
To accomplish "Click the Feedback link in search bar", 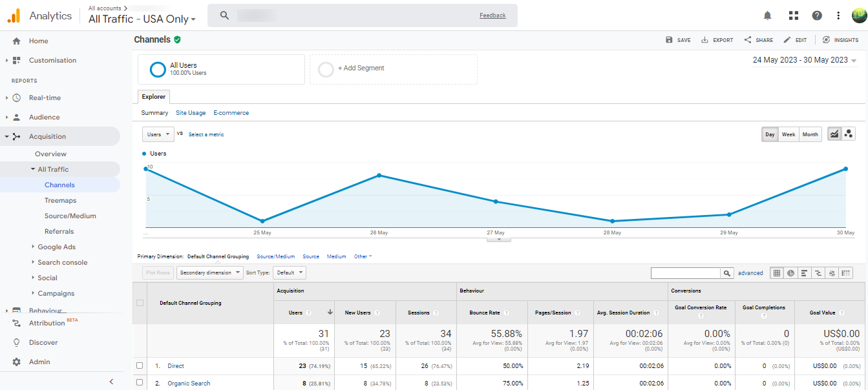I will click(x=492, y=15).
